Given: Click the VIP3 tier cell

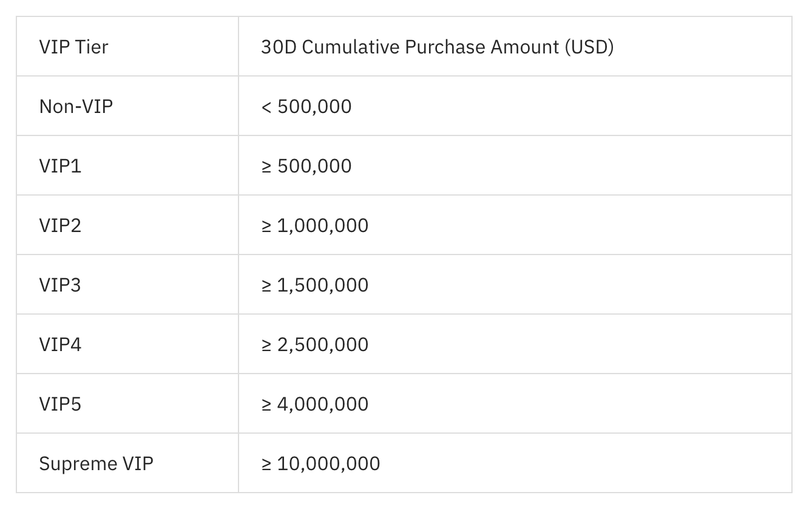Looking at the screenshot, I should [x=127, y=285].
